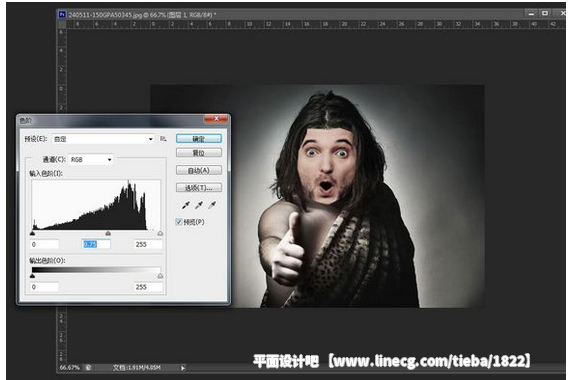Screen dimensions: 571x380
Task: Click the output white level field 255
Action: (148, 287)
